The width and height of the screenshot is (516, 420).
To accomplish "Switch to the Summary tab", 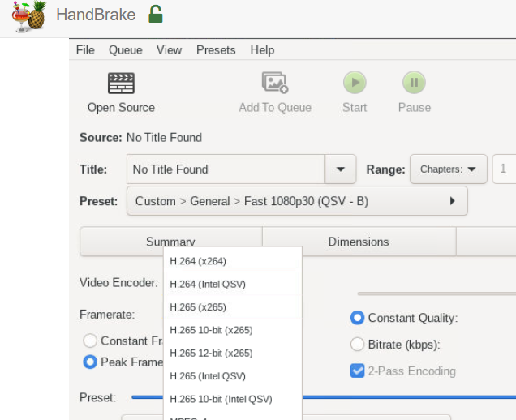I will [x=171, y=242].
